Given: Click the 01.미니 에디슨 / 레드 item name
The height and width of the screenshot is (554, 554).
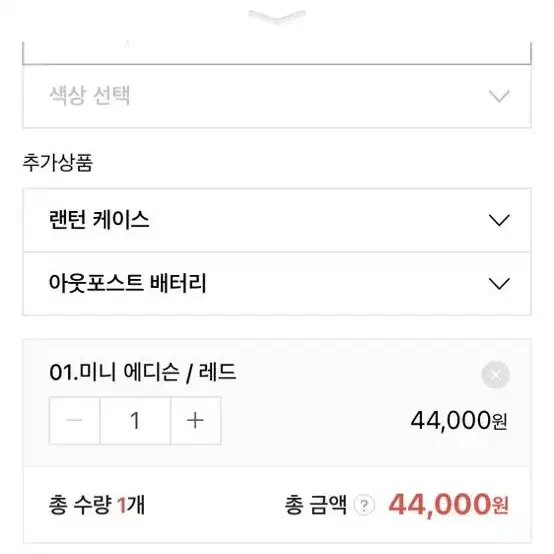Looking at the screenshot, I should tap(143, 372).
